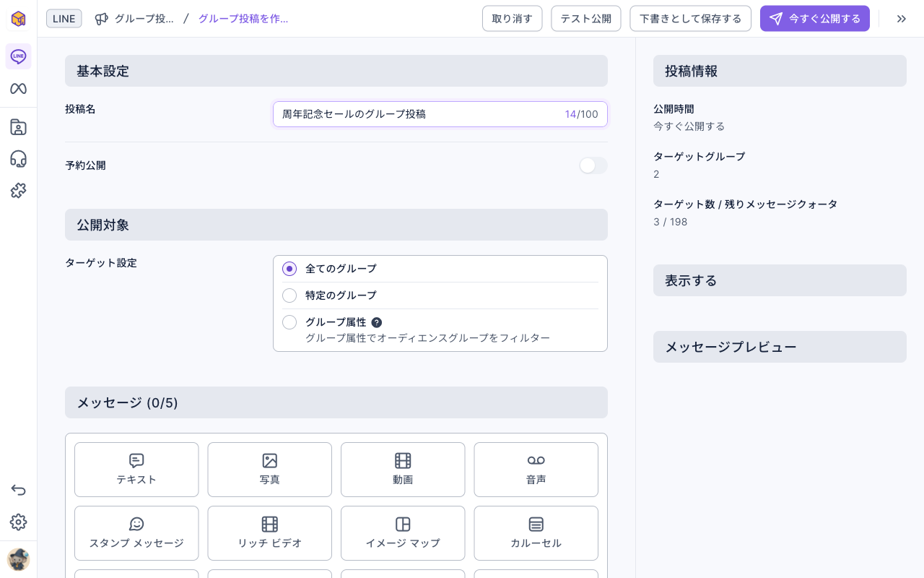Viewport: 924px width, 578px height.
Task: Add a 動画 message
Action: coord(403,470)
